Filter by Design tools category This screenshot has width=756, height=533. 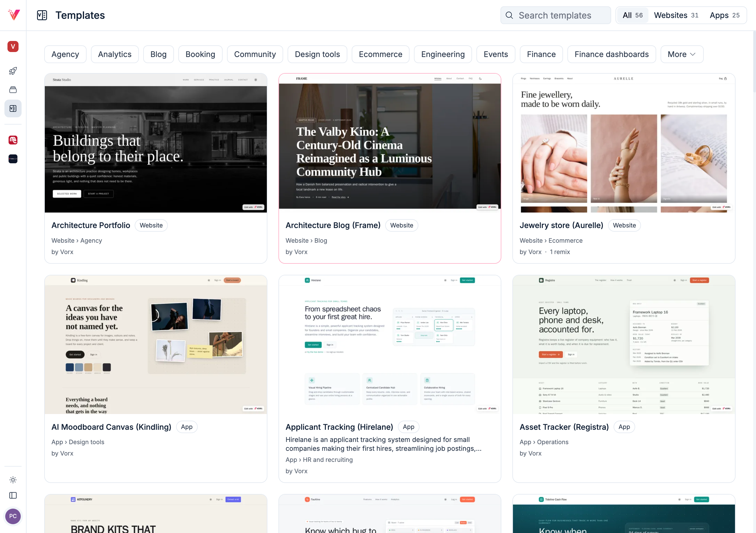[x=317, y=54]
